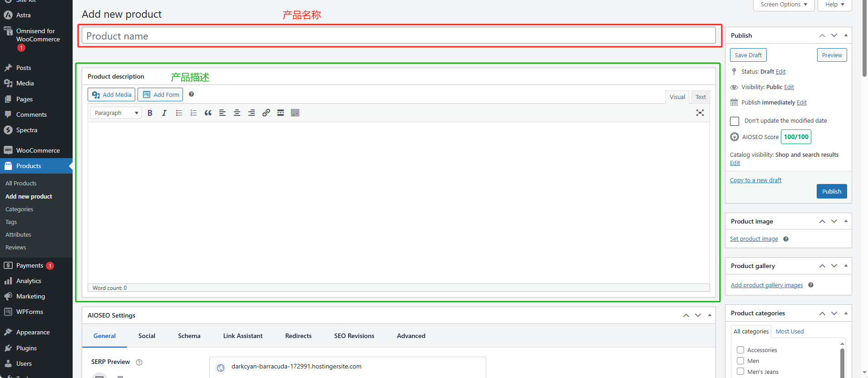This screenshot has width=868, height=378.
Task: Click the Set product image link
Action: 754,239
